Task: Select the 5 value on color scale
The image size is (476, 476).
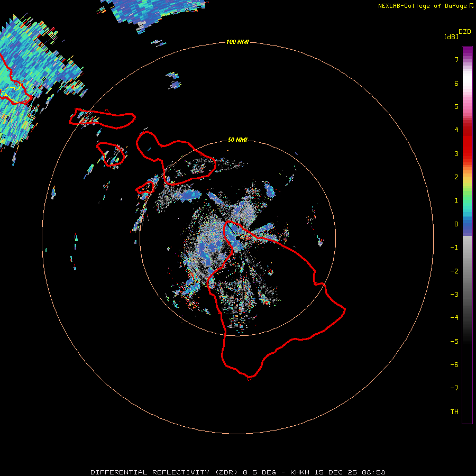Action: [x=456, y=106]
